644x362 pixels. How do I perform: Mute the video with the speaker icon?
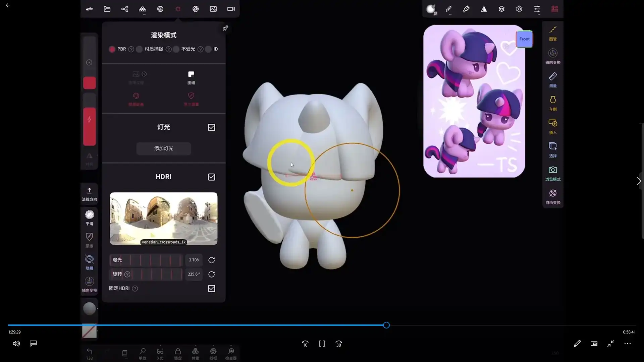pyautogui.click(x=16, y=344)
